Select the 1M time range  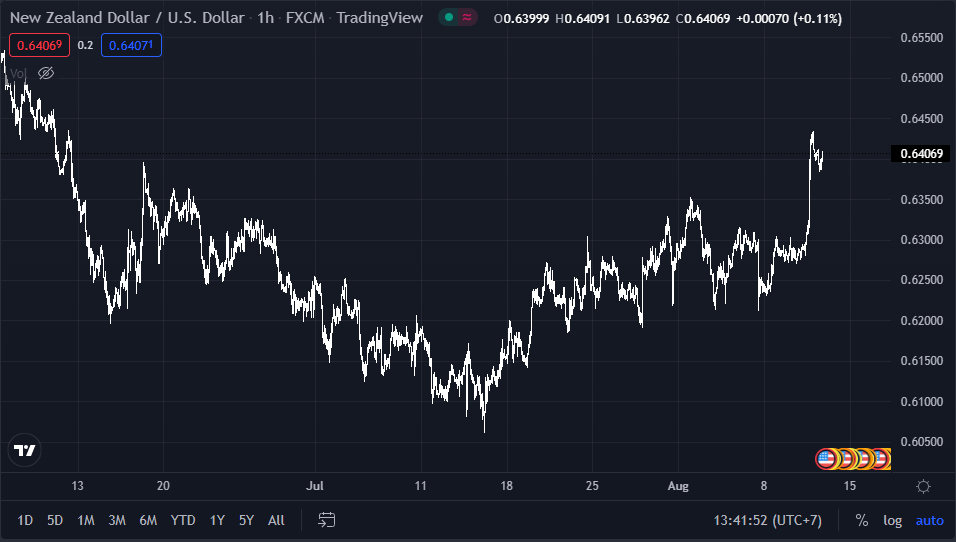(86, 520)
